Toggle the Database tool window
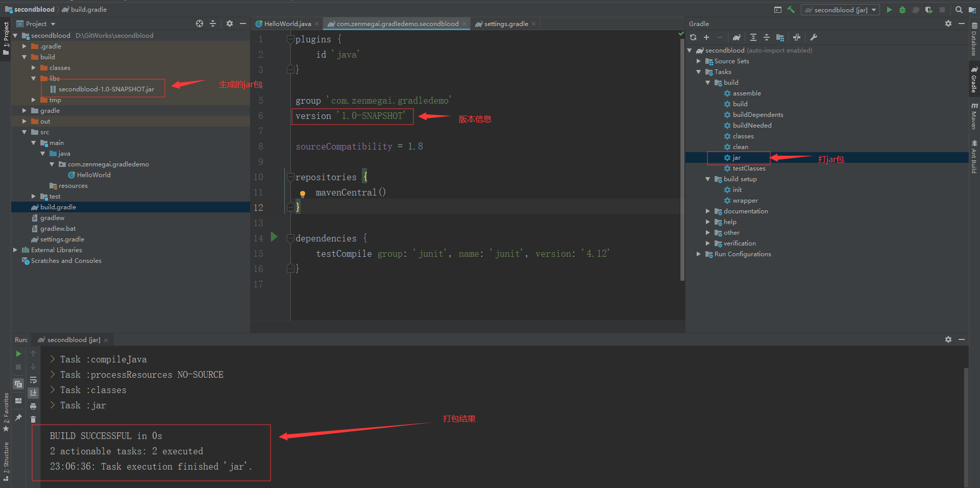 tap(974, 39)
